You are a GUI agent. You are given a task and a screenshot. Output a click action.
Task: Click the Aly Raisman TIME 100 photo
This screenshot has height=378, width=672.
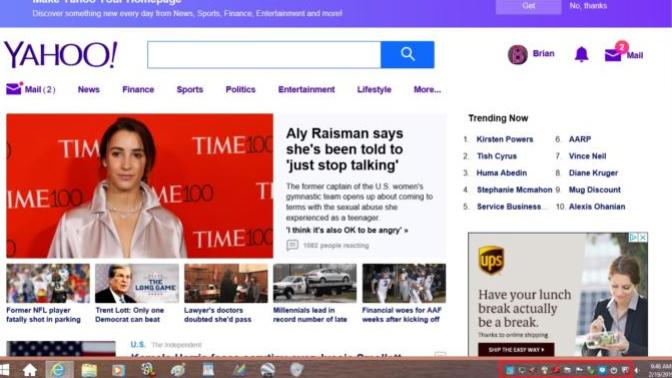pyautogui.click(x=140, y=186)
